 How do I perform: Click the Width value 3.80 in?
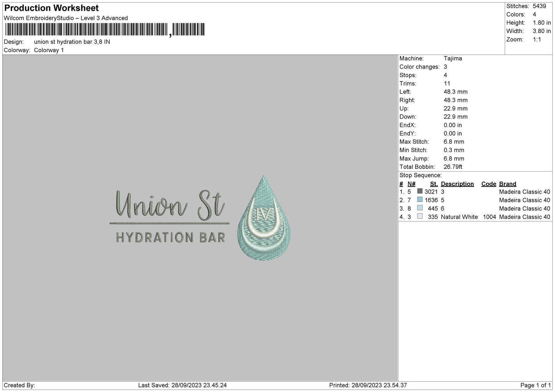coord(542,31)
